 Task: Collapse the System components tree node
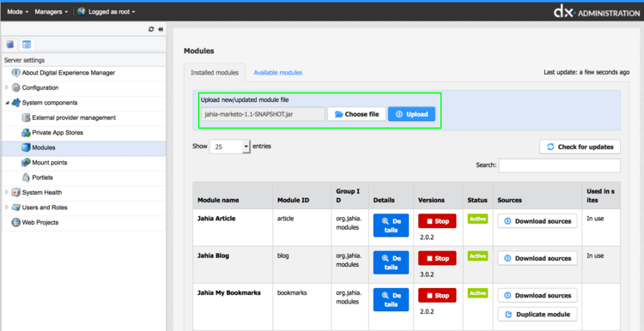click(7, 103)
